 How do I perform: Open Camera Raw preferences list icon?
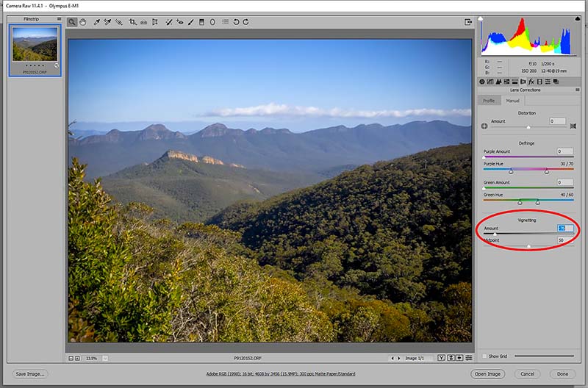226,22
